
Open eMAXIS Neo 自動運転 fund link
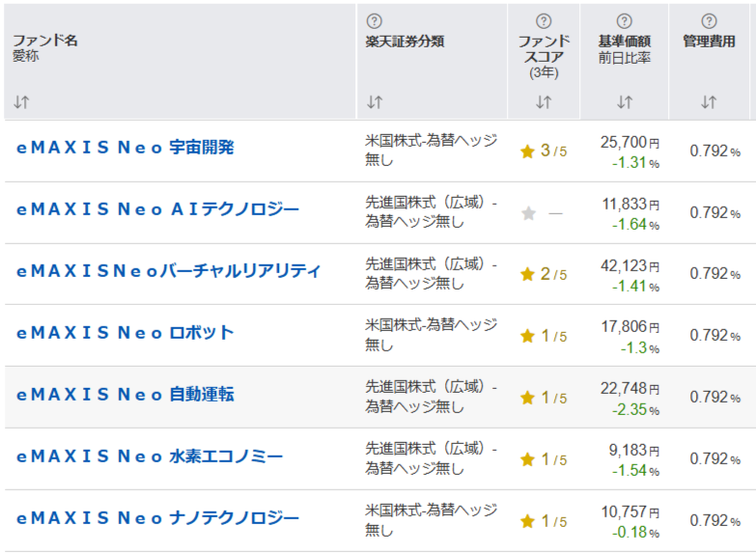[126, 395]
